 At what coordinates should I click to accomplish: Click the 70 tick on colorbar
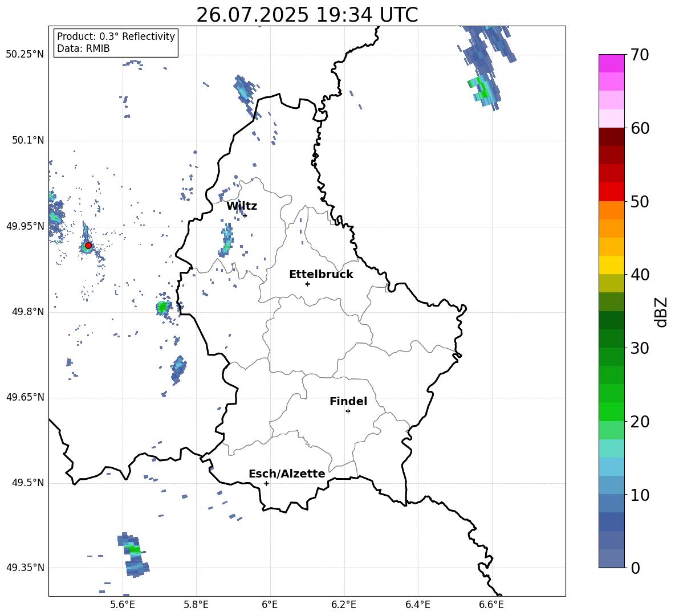pos(640,55)
